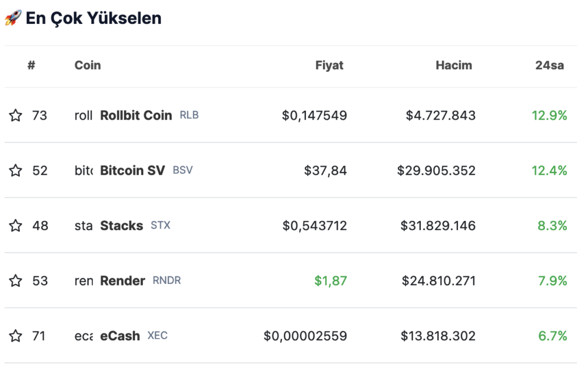Sort by the # rank column header
Screen dimensions: 588x373
(x=31, y=65)
